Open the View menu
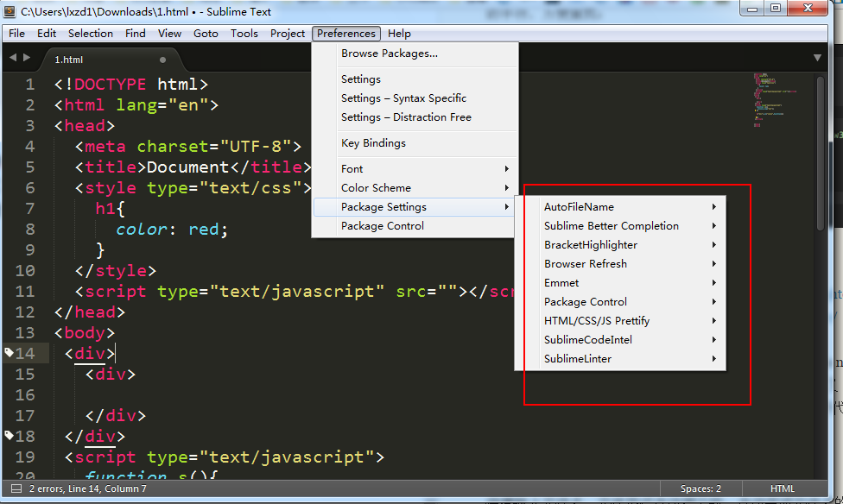The image size is (843, 504). [169, 34]
